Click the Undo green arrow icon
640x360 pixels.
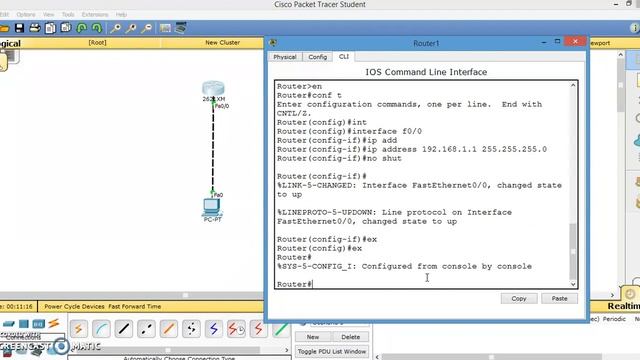click(82, 28)
